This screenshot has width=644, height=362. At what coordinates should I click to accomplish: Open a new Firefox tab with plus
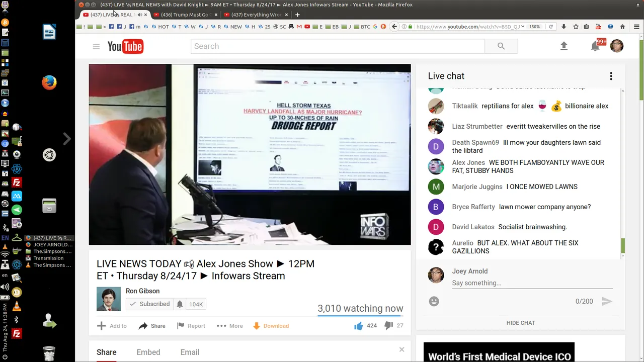297,15
